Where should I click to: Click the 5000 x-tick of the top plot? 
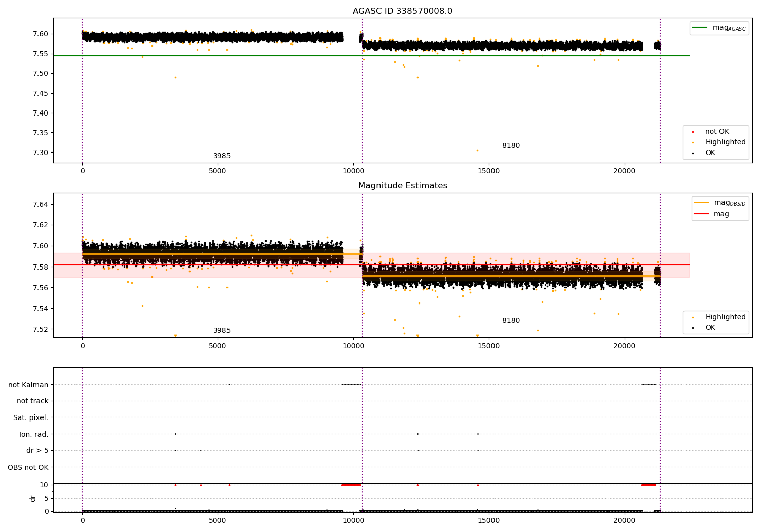217,171
